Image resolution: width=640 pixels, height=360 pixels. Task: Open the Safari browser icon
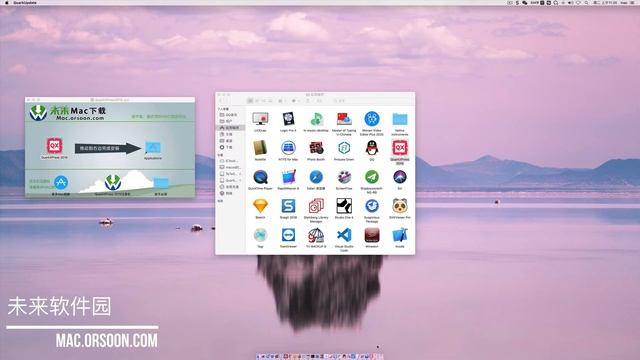[316, 177]
